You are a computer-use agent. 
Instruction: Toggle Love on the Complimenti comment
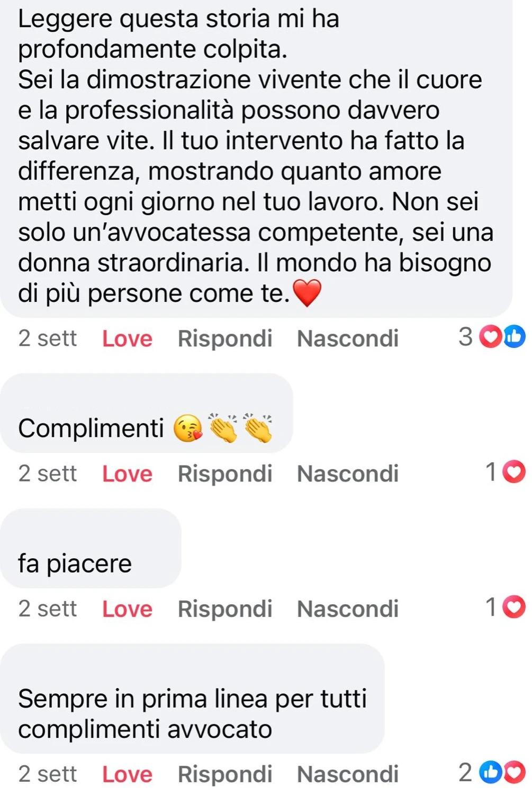tap(127, 474)
